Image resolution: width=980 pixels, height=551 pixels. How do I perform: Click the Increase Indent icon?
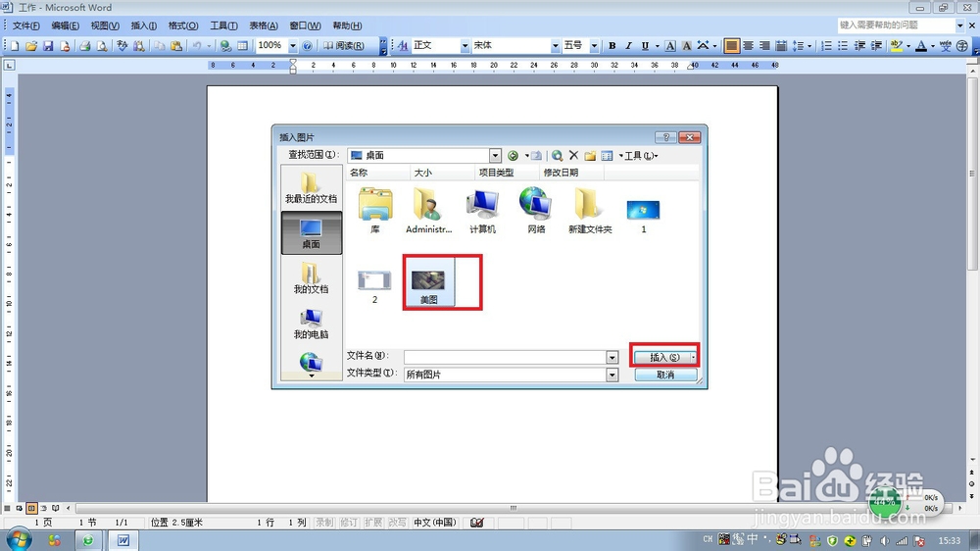[877, 46]
